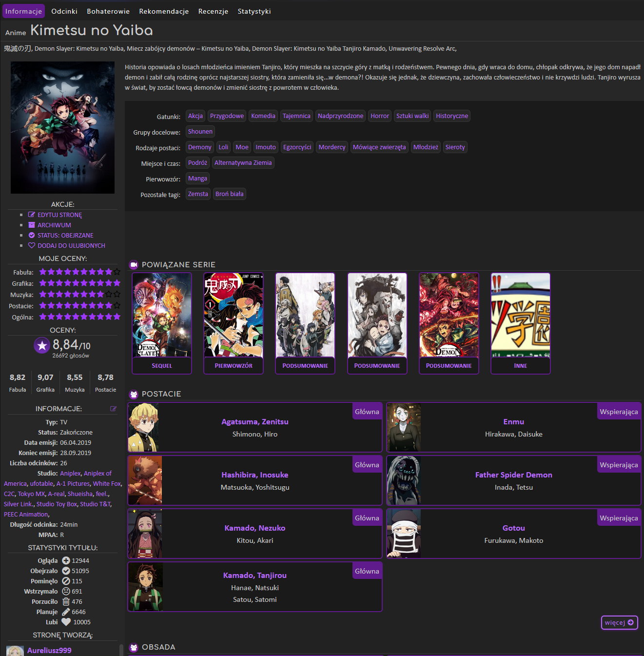Screen dimensions: 644x656
Task: Open the Archiwum archive icon
Action: [31, 225]
